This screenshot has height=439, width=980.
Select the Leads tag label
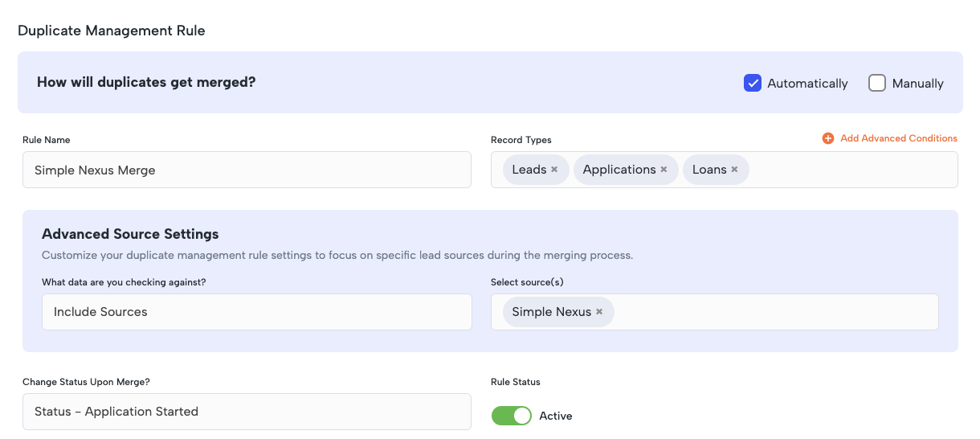pos(529,170)
